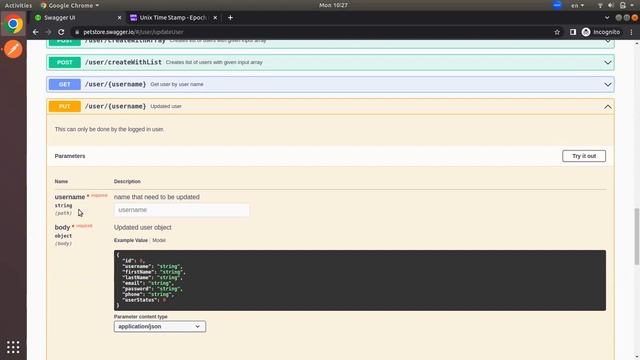Open the volume icon in top bar

(x=611, y=5)
